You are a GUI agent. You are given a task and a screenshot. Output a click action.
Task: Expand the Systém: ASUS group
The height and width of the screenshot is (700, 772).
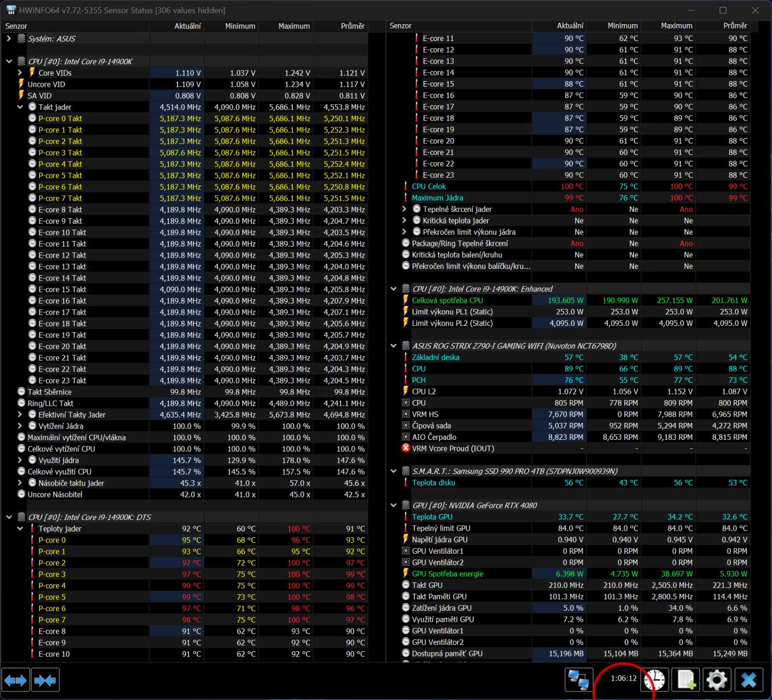coord(9,39)
